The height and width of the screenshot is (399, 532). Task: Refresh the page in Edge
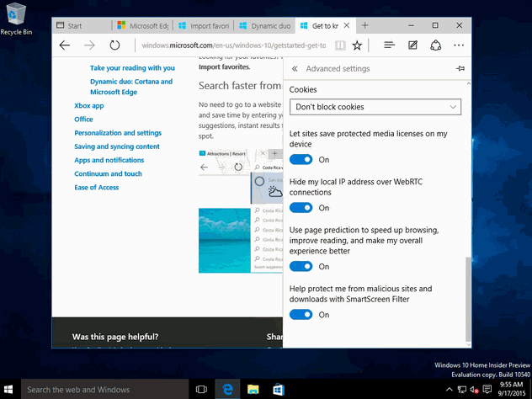click(x=114, y=45)
